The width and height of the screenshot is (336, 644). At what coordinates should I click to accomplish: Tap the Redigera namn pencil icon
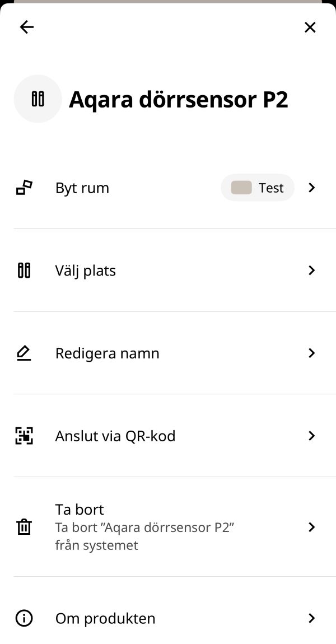tap(24, 353)
